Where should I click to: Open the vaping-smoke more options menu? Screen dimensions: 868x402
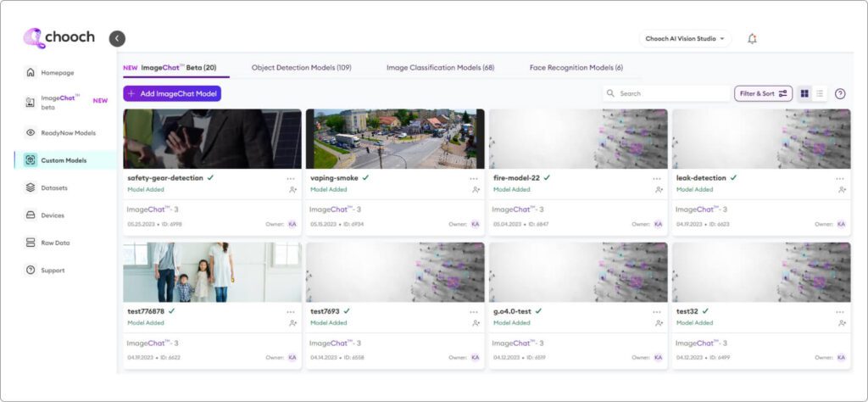click(x=473, y=179)
